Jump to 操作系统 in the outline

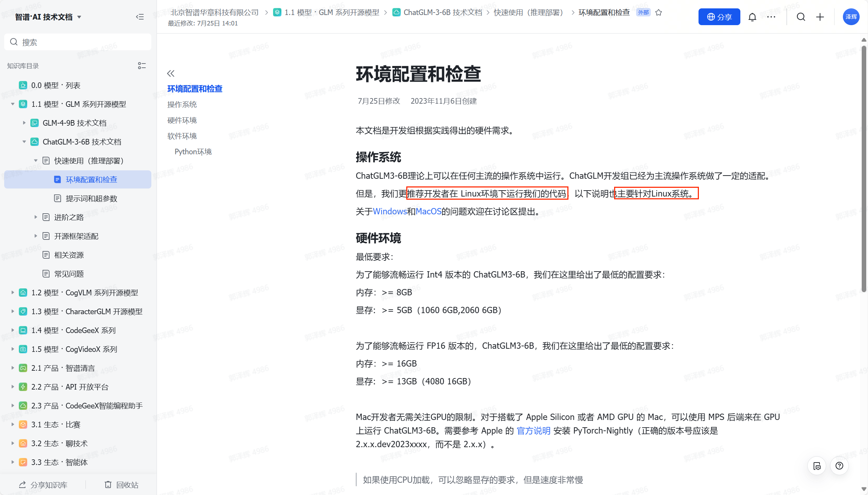point(182,104)
